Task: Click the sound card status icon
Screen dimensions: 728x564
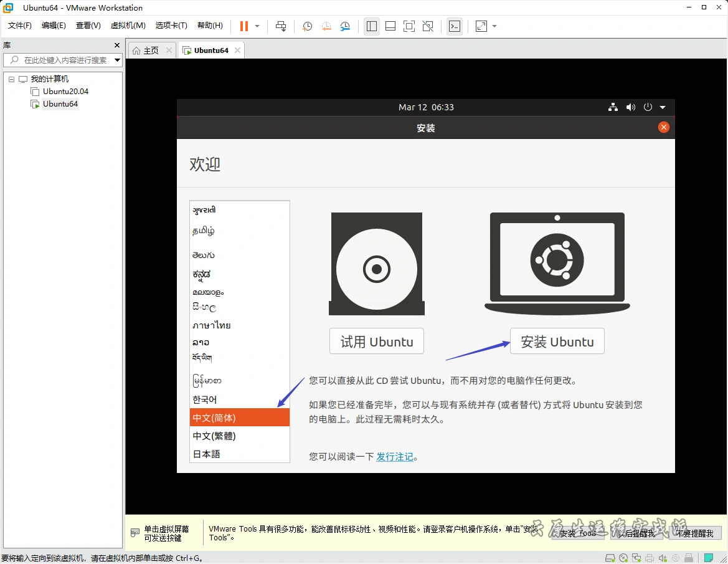Action: [x=663, y=558]
